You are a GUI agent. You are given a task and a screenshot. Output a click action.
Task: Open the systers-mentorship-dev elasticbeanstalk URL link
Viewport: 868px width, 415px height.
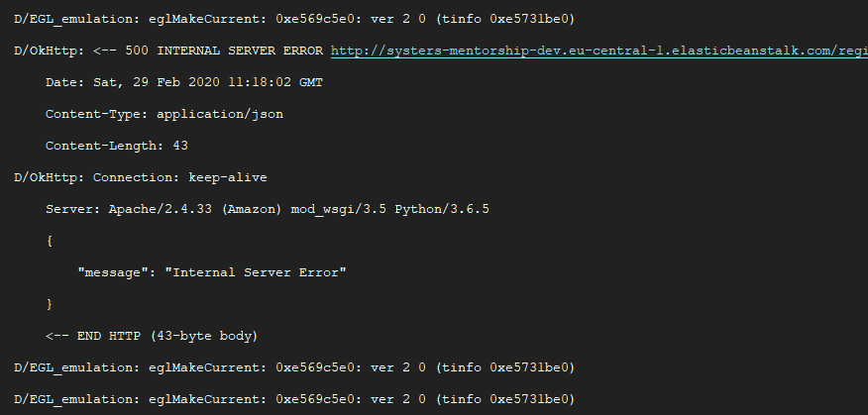pyautogui.click(x=599, y=51)
